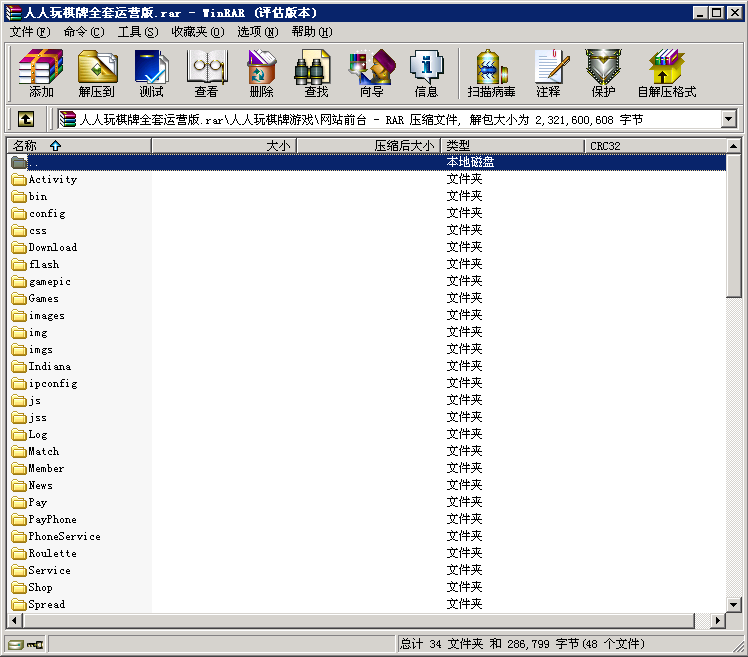The image size is (748, 657).
Task: Launch the 向导 (Wizard) tool
Action: click(x=371, y=73)
